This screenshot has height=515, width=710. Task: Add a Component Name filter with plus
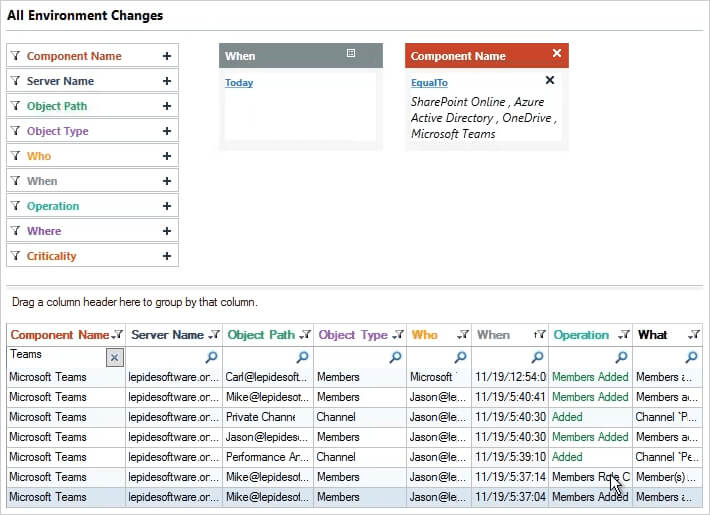[x=167, y=56]
